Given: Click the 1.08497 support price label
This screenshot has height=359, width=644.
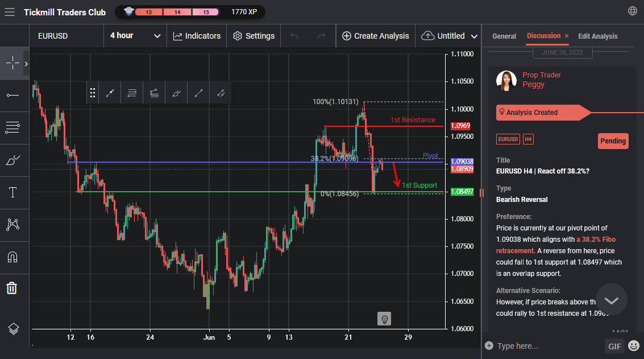Looking at the screenshot, I should [462, 192].
